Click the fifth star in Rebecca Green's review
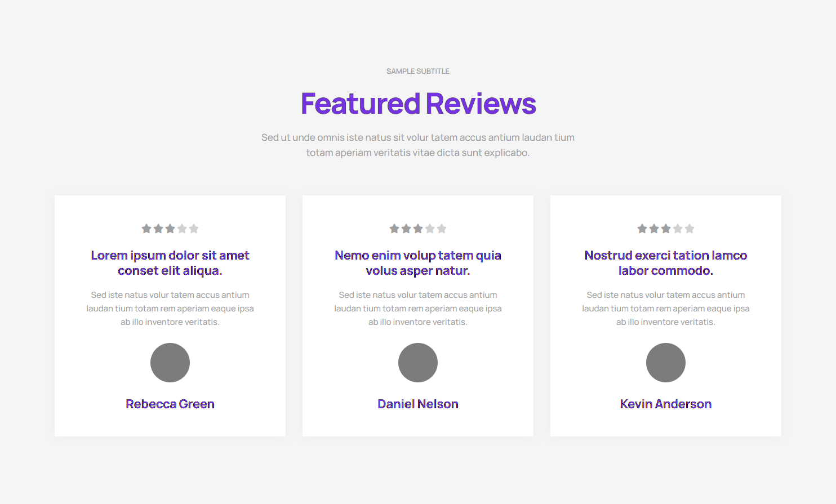The image size is (836, 504). click(194, 229)
